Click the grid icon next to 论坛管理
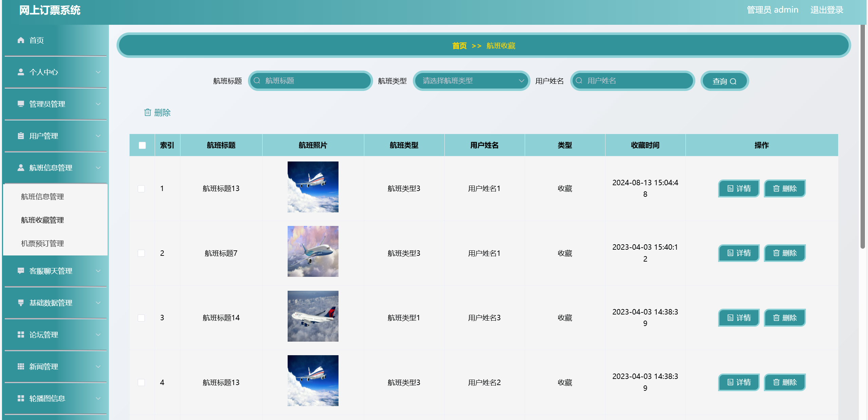 21,335
